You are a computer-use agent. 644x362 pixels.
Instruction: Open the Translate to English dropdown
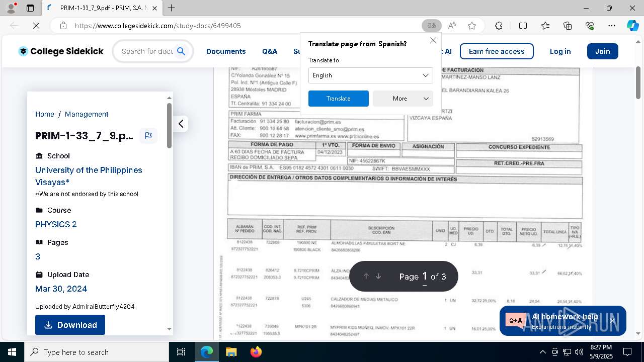[x=370, y=75]
